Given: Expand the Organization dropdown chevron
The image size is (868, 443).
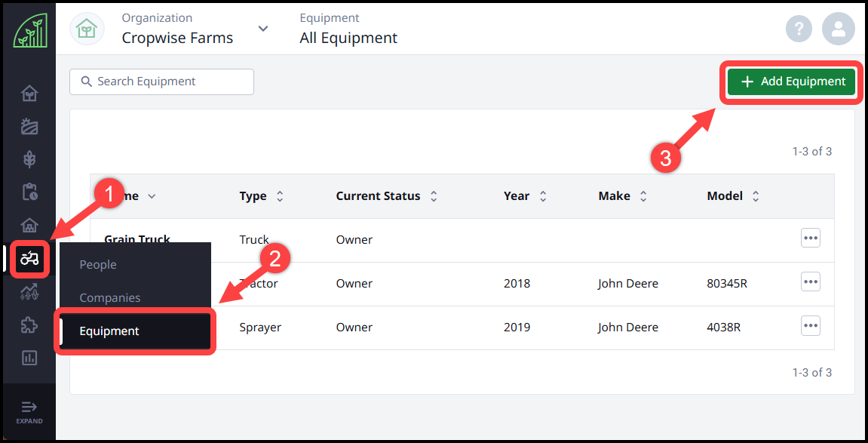Looking at the screenshot, I should coord(262,29).
